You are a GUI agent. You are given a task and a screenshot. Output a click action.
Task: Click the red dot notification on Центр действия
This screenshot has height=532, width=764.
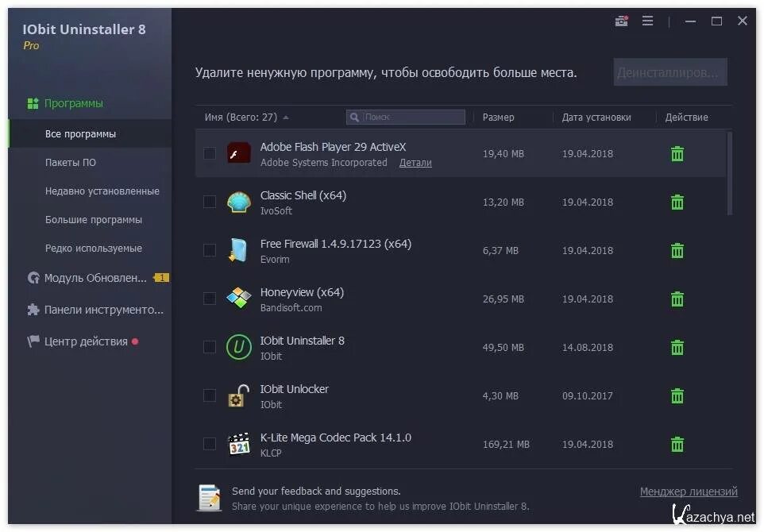(x=135, y=341)
